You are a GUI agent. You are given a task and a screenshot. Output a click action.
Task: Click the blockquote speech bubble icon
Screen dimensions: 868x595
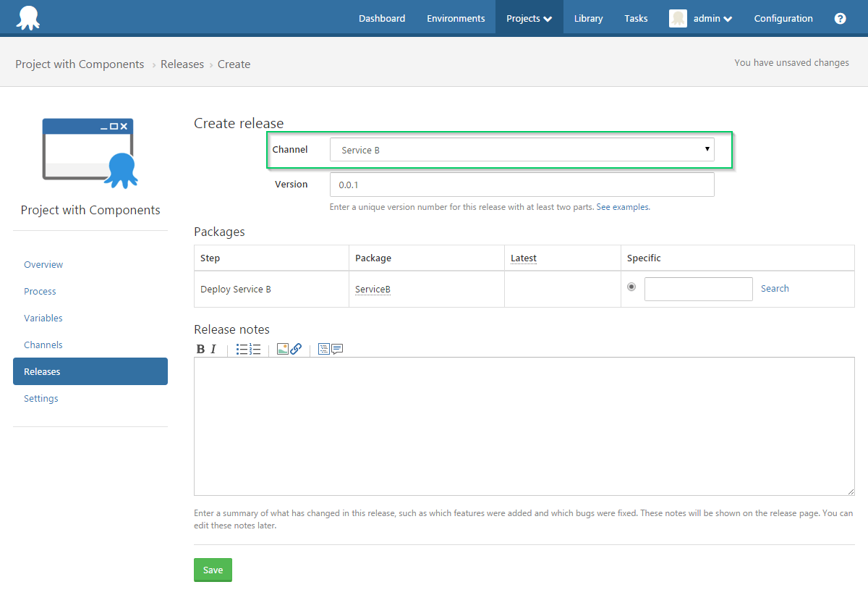pos(336,349)
